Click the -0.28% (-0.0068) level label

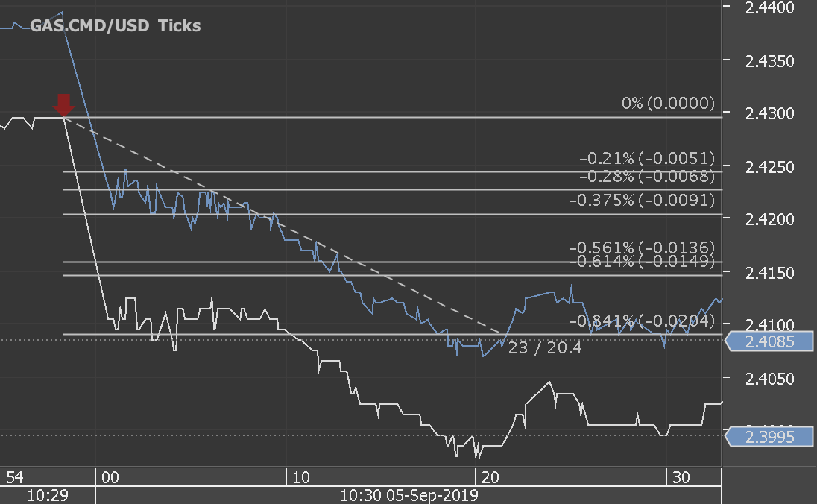647,176
